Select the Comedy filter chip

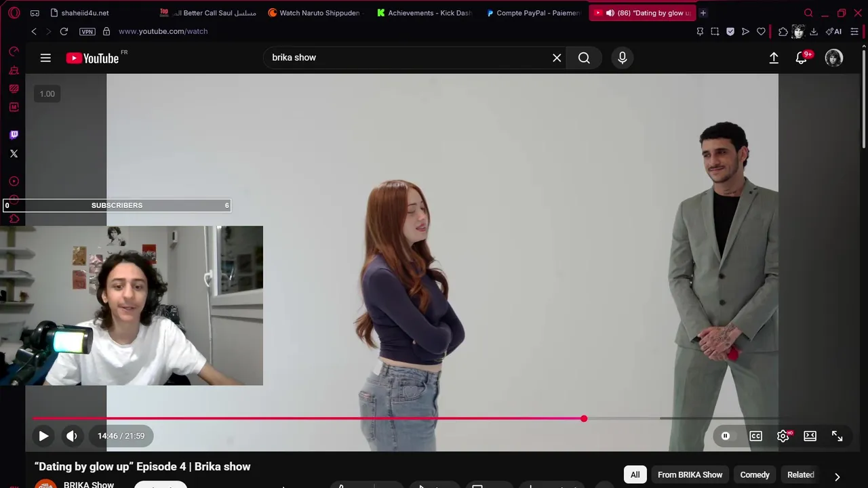[755, 474]
